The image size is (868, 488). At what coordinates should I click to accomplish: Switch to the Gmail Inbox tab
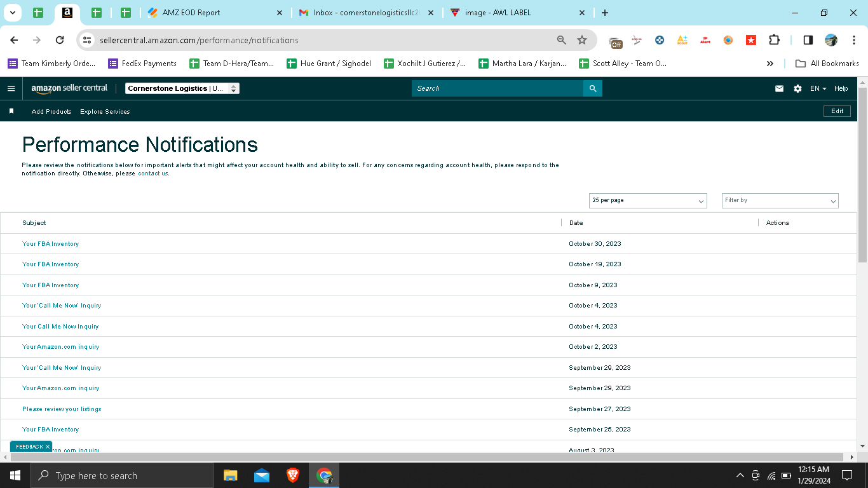[366, 13]
